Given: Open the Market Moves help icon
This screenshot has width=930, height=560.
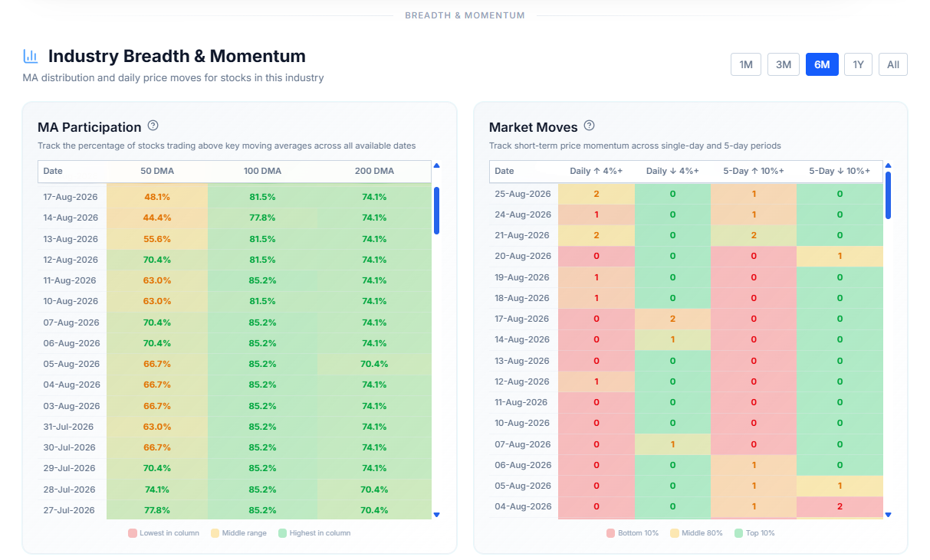Looking at the screenshot, I should point(589,126).
